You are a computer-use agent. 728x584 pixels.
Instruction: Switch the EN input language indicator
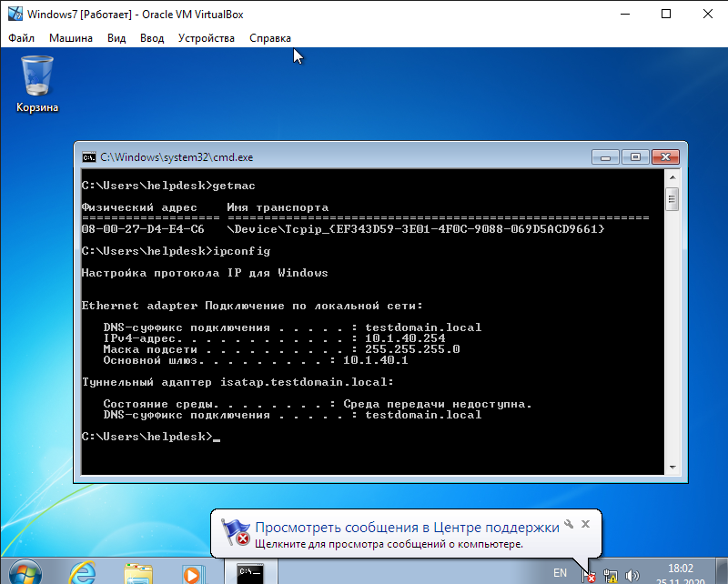click(x=560, y=574)
